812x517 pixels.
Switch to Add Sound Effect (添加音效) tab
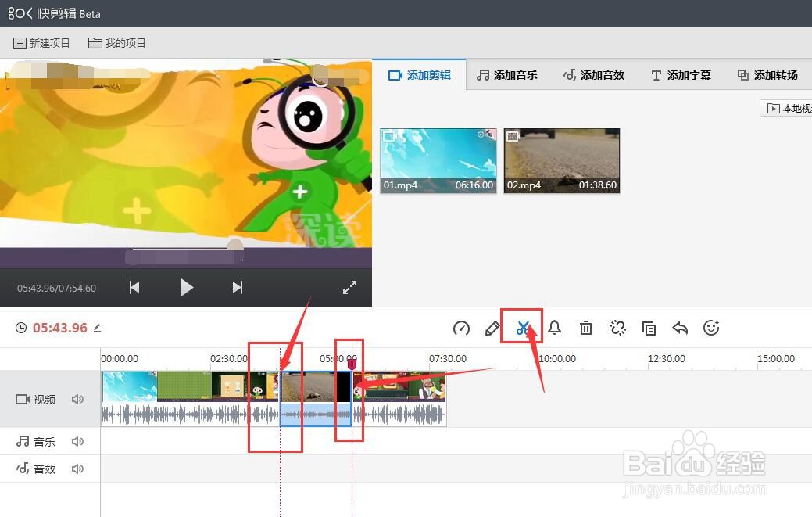coord(593,75)
